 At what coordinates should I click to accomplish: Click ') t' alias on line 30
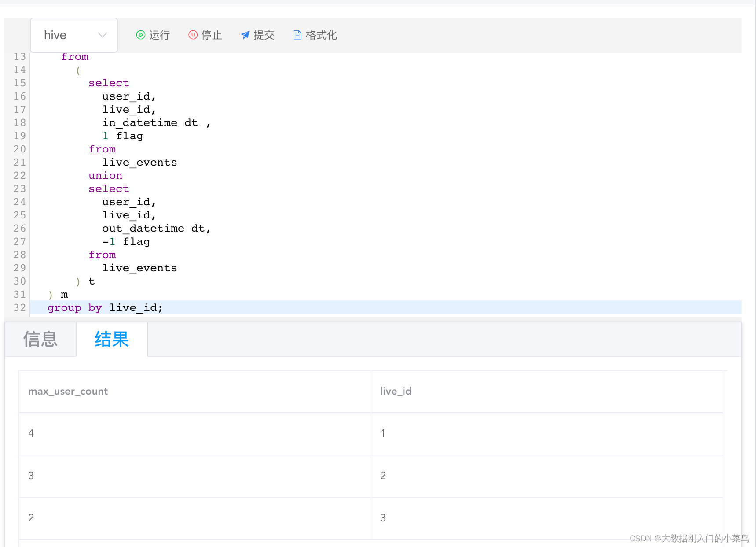85,281
